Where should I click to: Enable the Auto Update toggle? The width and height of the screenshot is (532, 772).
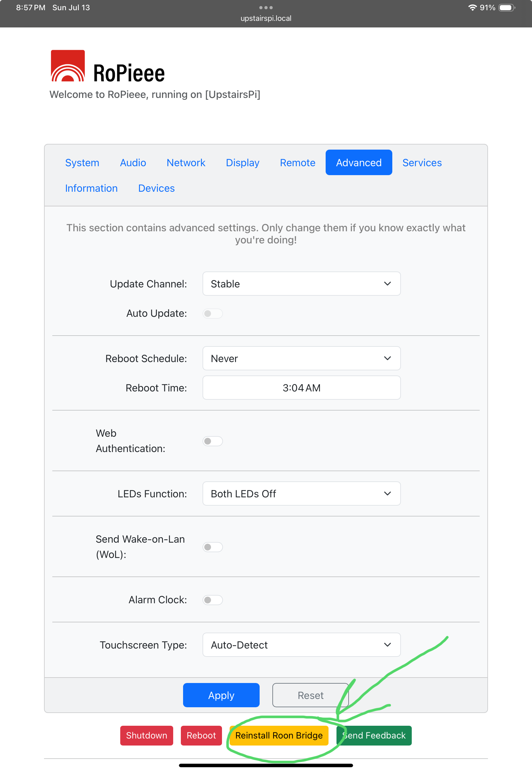click(x=212, y=313)
